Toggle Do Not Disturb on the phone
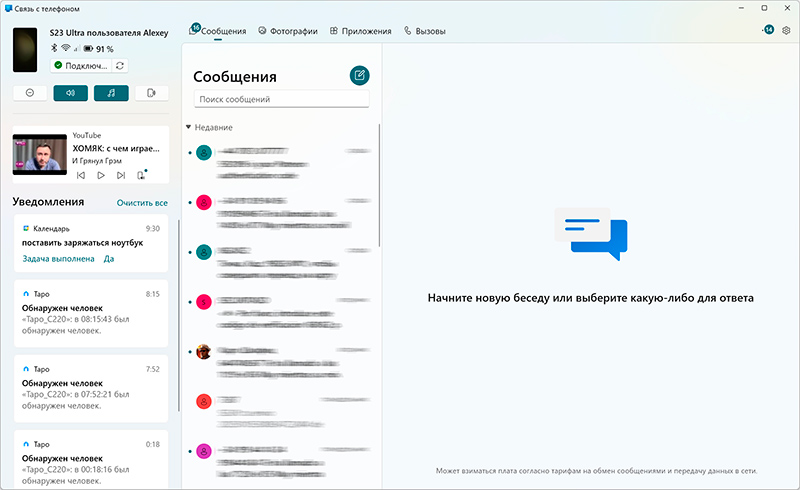Viewport: 800px width, 490px height. click(30, 93)
